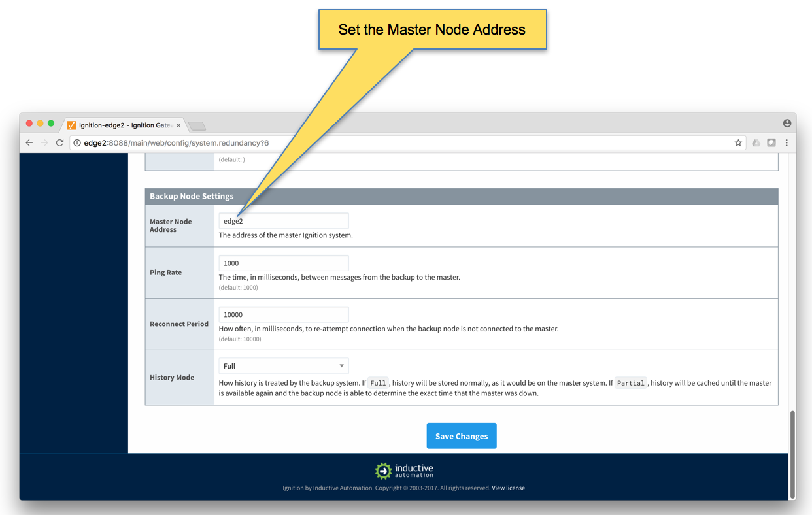Click the square extension icon beside the cloud
The height and width of the screenshot is (515, 812).
tap(771, 142)
